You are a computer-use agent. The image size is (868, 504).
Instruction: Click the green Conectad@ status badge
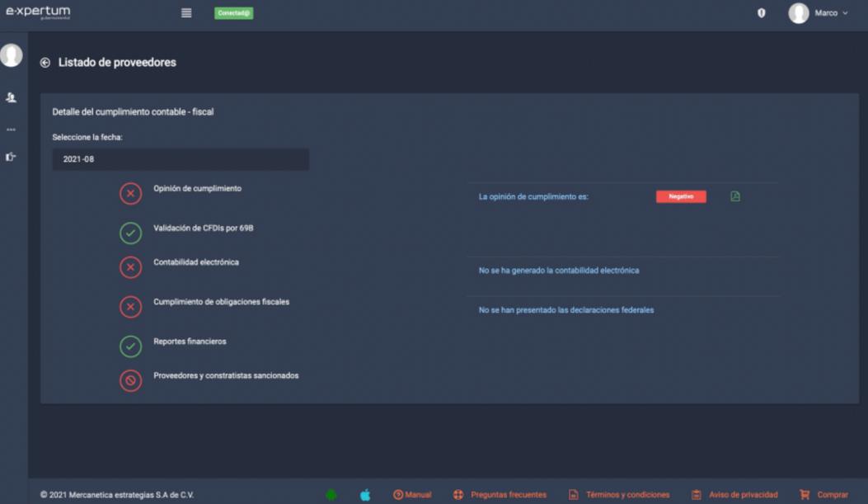coord(233,12)
